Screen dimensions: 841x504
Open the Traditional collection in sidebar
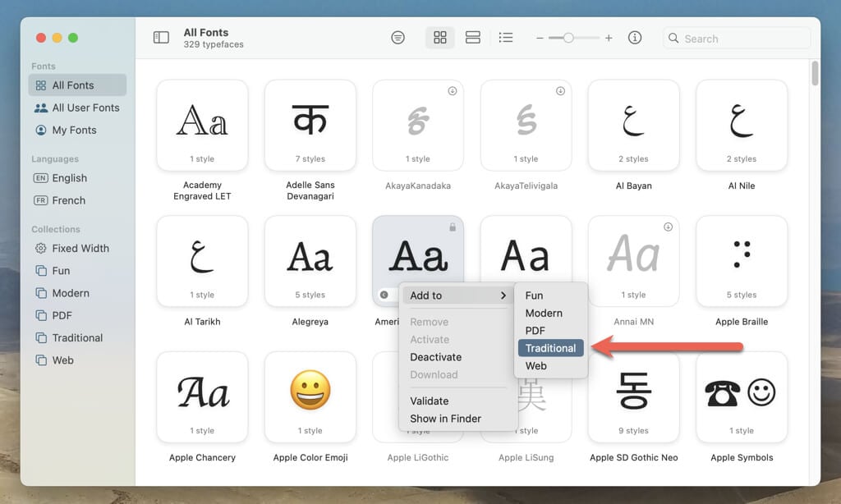point(77,338)
